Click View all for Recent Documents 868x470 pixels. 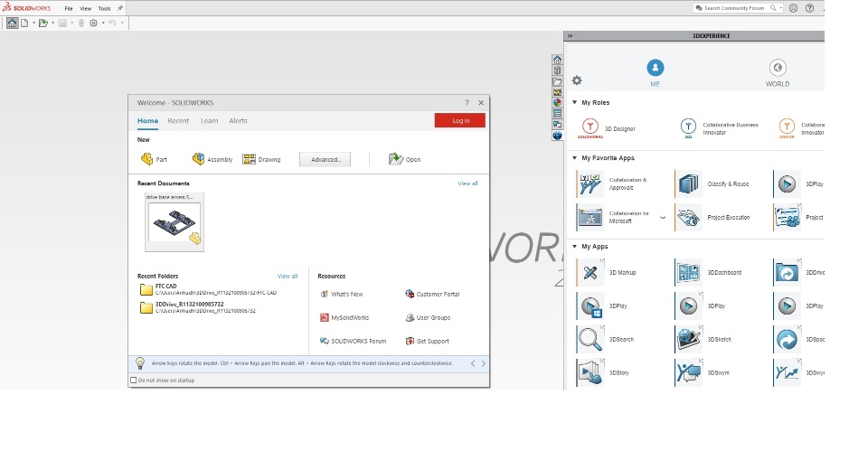pyautogui.click(x=467, y=183)
